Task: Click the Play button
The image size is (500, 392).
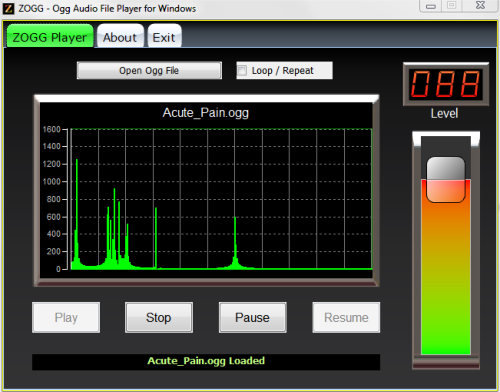Action: (66, 317)
